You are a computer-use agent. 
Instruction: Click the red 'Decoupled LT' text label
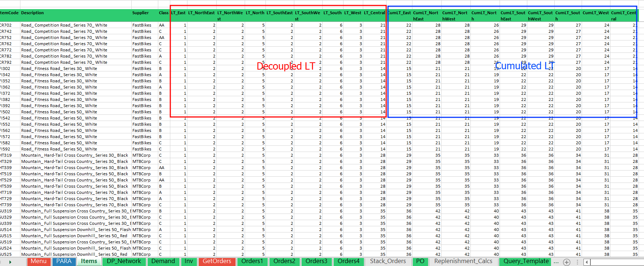286,66
